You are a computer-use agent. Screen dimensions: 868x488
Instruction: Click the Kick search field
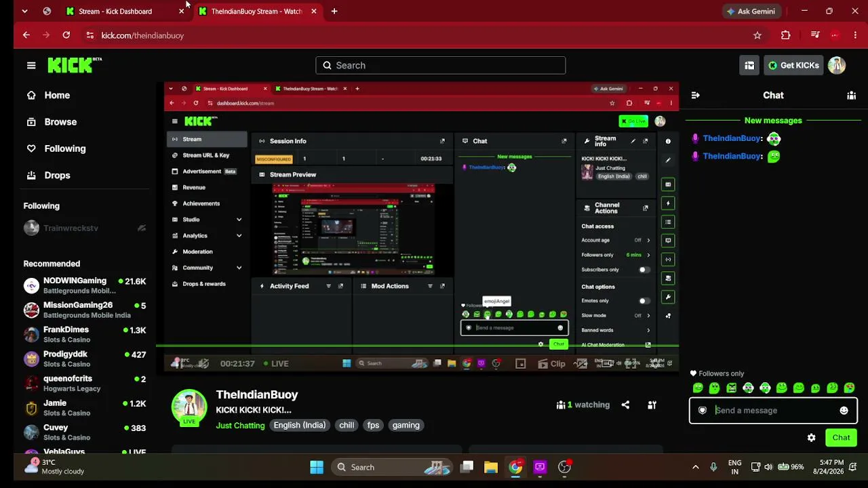click(x=441, y=65)
